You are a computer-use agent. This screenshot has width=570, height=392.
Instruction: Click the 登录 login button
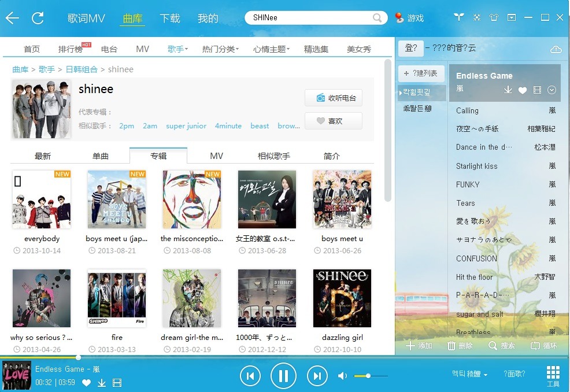pyautogui.click(x=411, y=48)
